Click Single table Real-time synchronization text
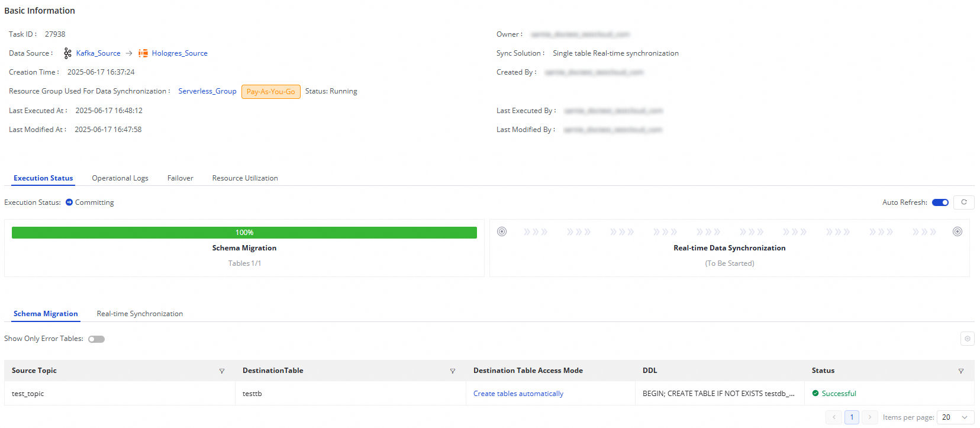This screenshot has width=980, height=428. pyautogui.click(x=615, y=53)
